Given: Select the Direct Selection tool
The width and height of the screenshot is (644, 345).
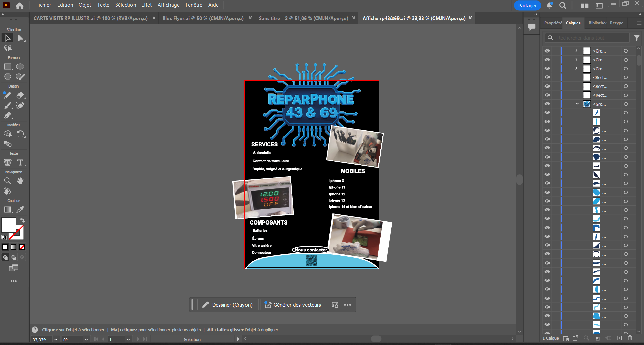Looking at the screenshot, I should pyautogui.click(x=21, y=38).
